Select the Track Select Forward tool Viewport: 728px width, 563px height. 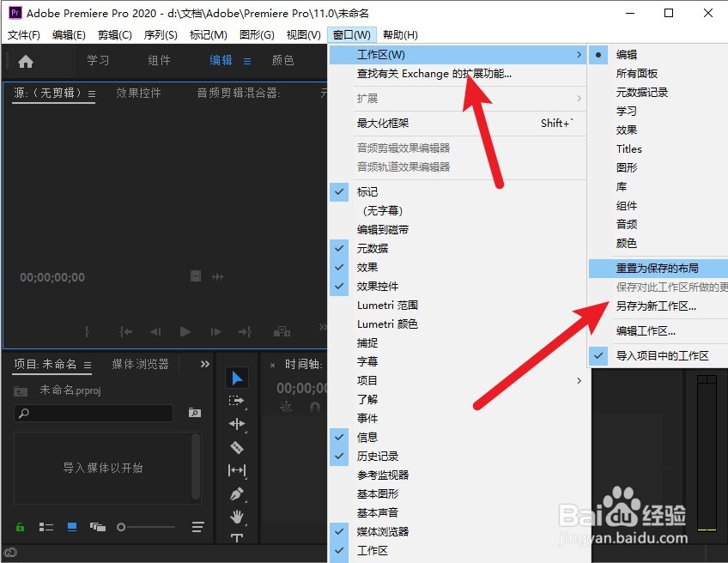click(x=237, y=401)
